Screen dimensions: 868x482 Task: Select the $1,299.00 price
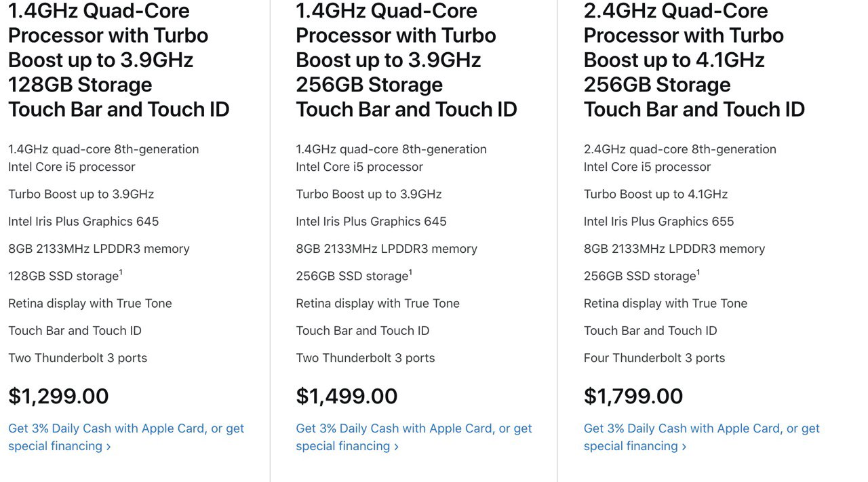58,396
